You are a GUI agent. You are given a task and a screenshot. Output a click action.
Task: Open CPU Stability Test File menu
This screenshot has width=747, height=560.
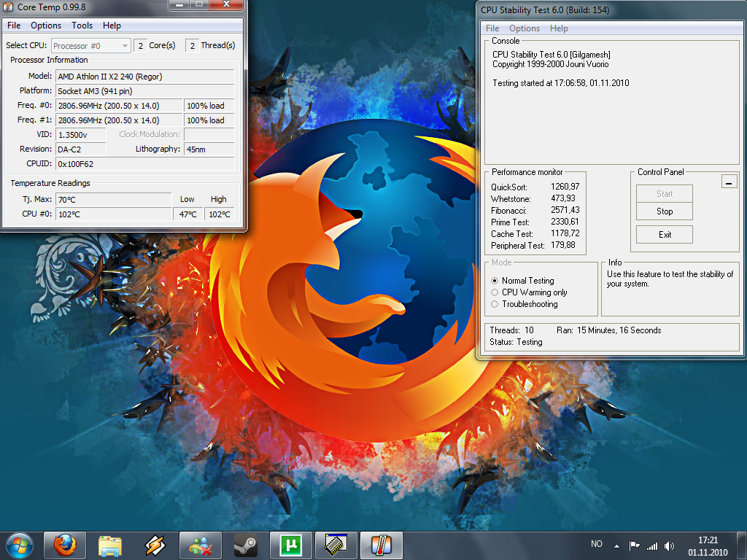point(492,28)
